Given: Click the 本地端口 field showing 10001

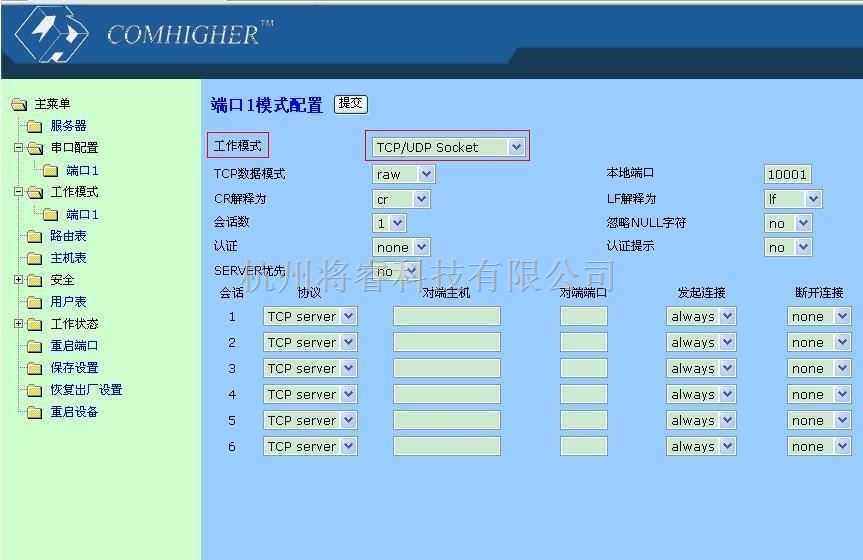Looking at the screenshot, I should 788,175.
